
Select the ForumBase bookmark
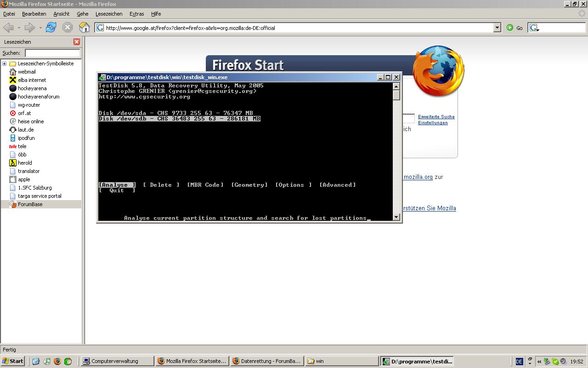coord(30,204)
